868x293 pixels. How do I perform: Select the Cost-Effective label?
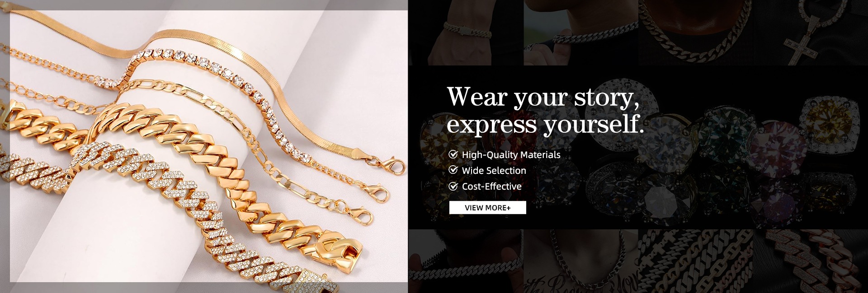pyautogui.click(x=491, y=186)
